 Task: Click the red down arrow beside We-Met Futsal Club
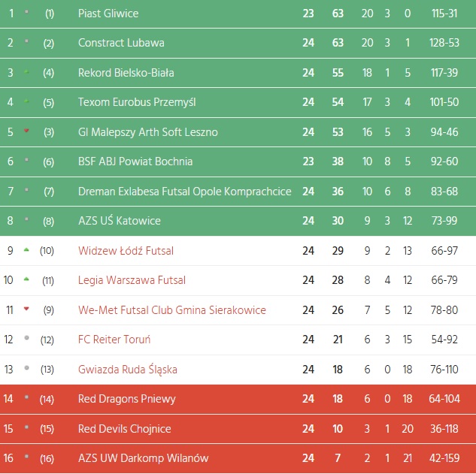point(27,309)
